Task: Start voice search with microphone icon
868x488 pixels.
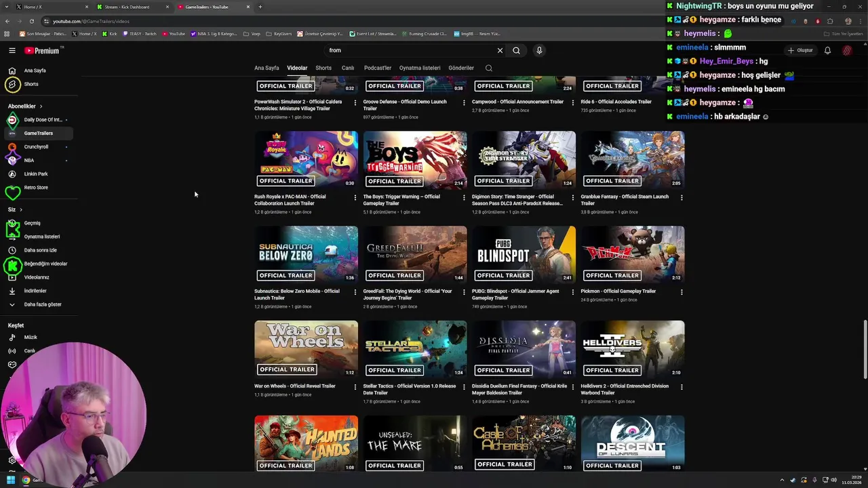Action: (539, 50)
